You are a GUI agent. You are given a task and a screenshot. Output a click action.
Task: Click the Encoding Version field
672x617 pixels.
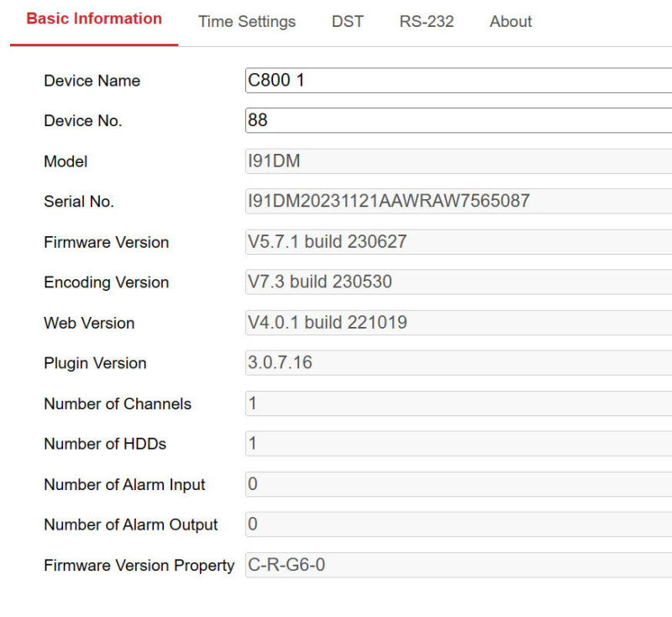coord(459,282)
